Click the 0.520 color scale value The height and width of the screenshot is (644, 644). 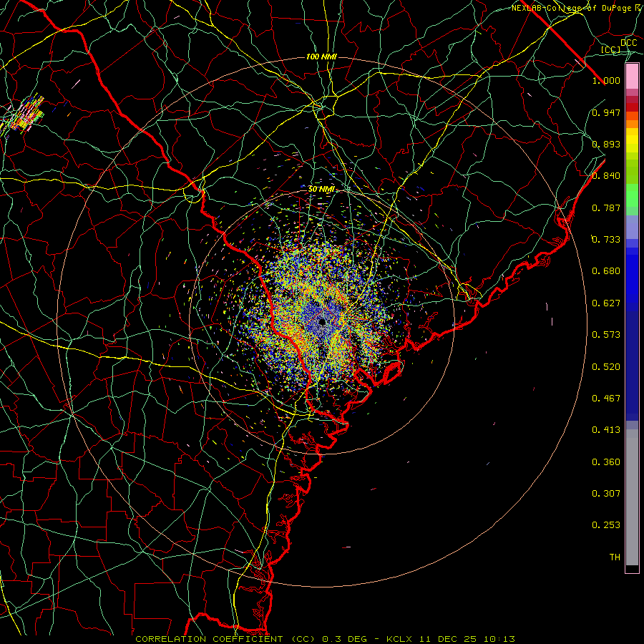(606, 367)
